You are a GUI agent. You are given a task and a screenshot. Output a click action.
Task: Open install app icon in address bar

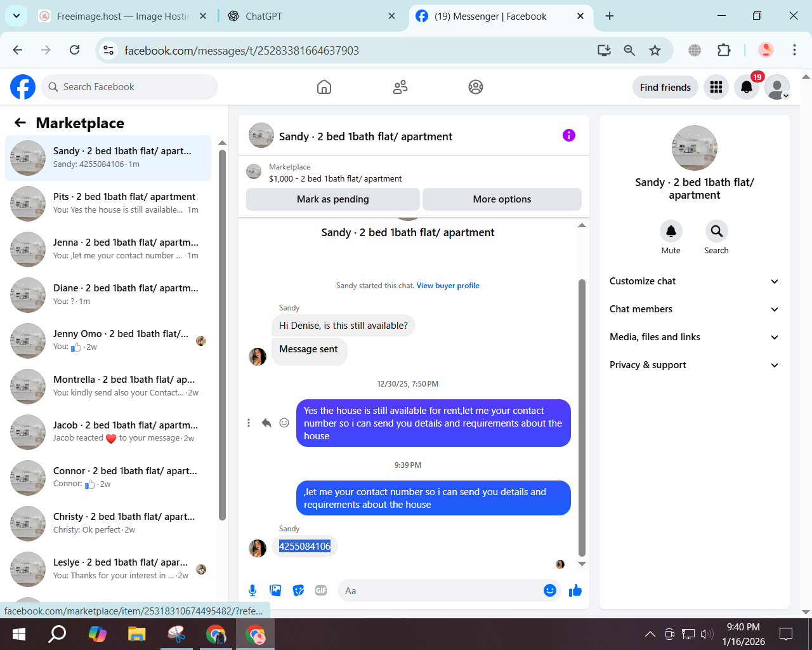click(x=604, y=50)
